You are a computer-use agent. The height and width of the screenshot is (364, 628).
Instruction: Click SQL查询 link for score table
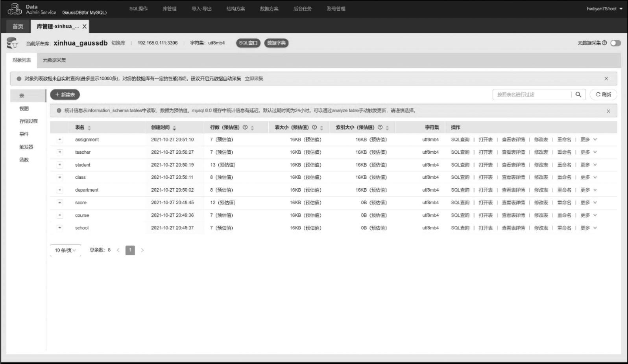[x=460, y=202]
